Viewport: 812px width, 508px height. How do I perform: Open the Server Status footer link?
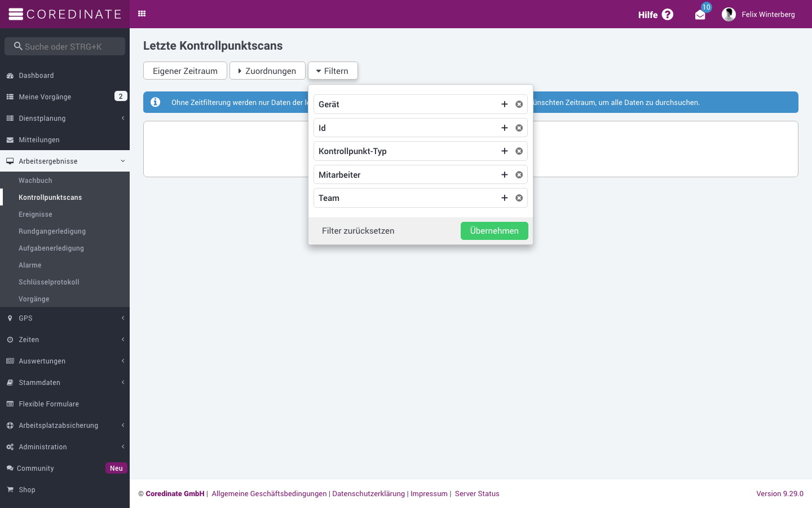coord(477,494)
